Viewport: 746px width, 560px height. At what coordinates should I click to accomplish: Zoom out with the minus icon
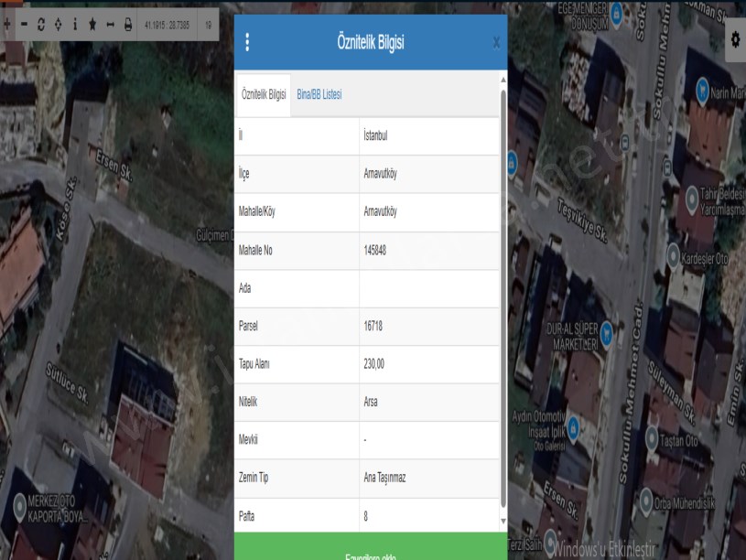[x=25, y=24]
